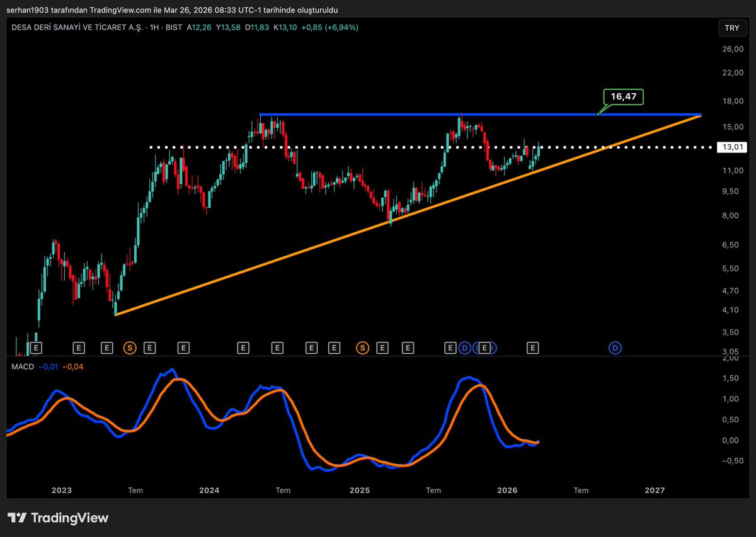756x537 pixels.
Task: Click the 2025 time axis label
Action: 359,490
